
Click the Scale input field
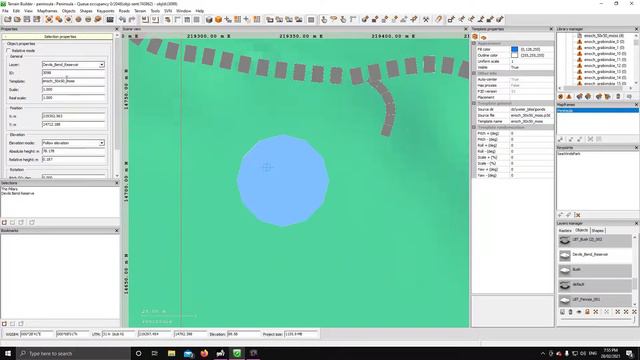point(73,89)
